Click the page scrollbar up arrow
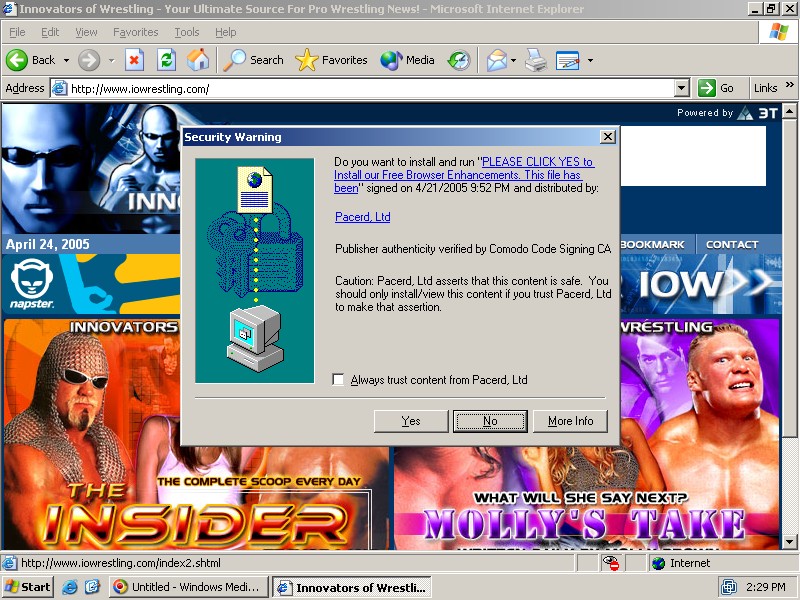This screenshot has width=800, height=600. (789, 111)
